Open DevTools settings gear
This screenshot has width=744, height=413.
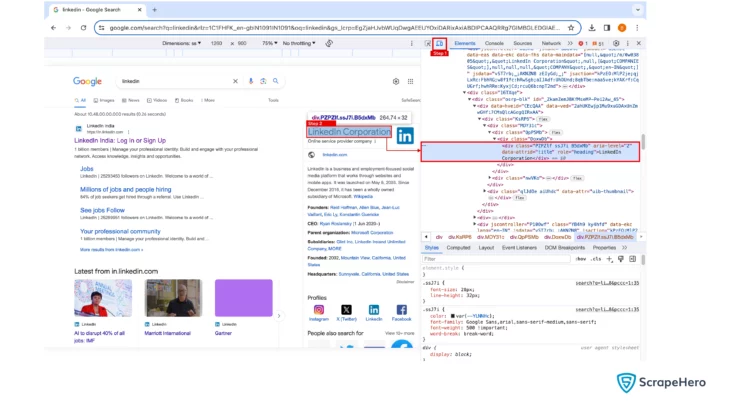pos(616,43)
